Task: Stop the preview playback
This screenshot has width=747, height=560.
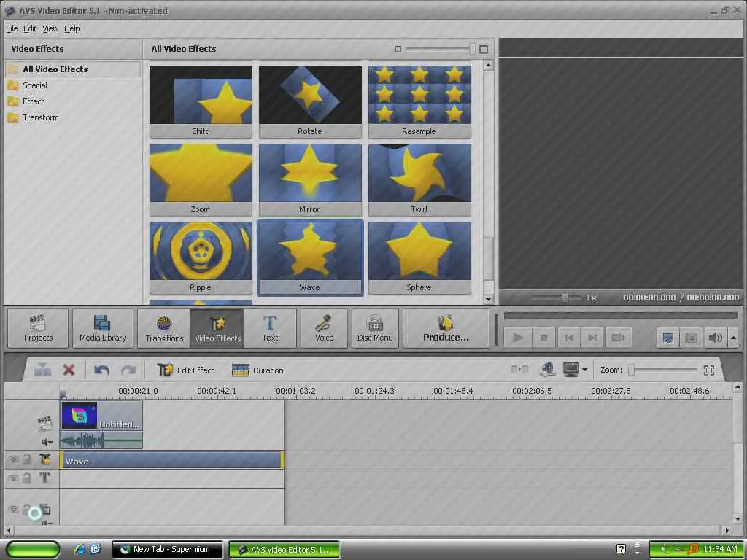Action: [543, 338]
